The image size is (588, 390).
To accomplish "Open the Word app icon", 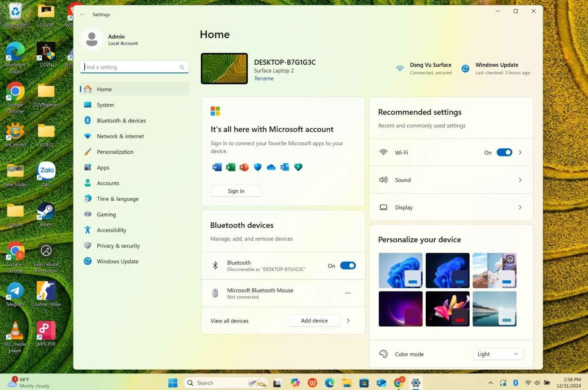I will 217,167.
